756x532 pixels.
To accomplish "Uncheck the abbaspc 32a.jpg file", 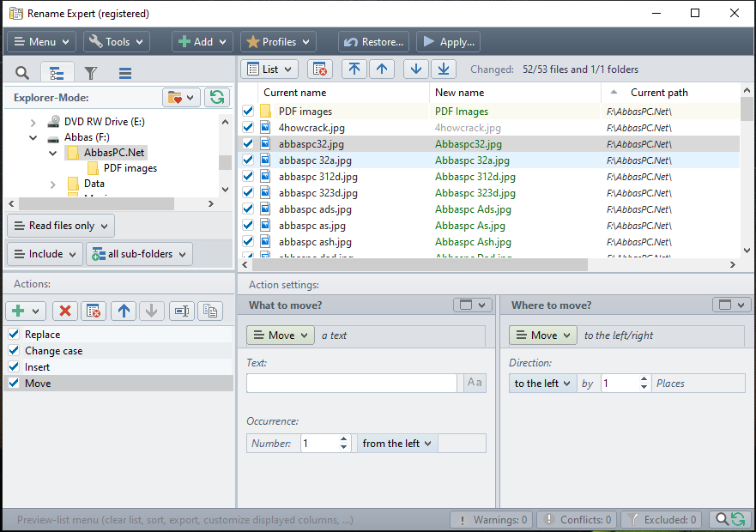I will tap(248, 160).
